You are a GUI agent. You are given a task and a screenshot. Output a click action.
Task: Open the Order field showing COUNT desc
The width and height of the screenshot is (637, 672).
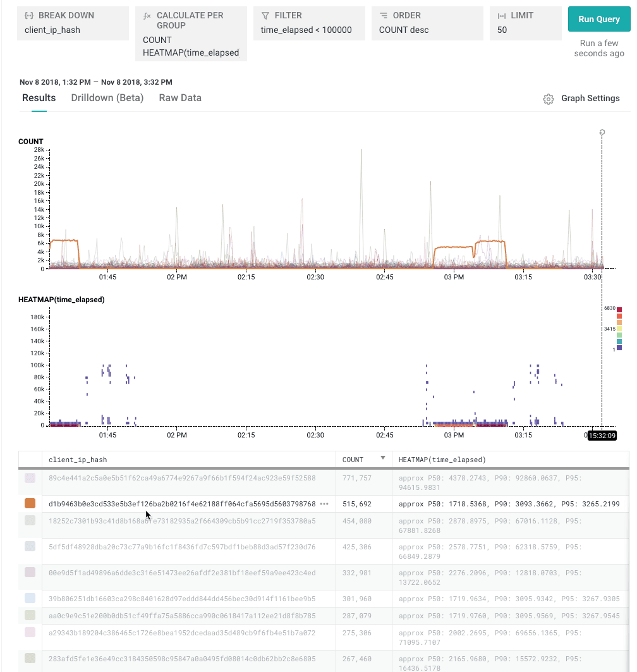427,30
